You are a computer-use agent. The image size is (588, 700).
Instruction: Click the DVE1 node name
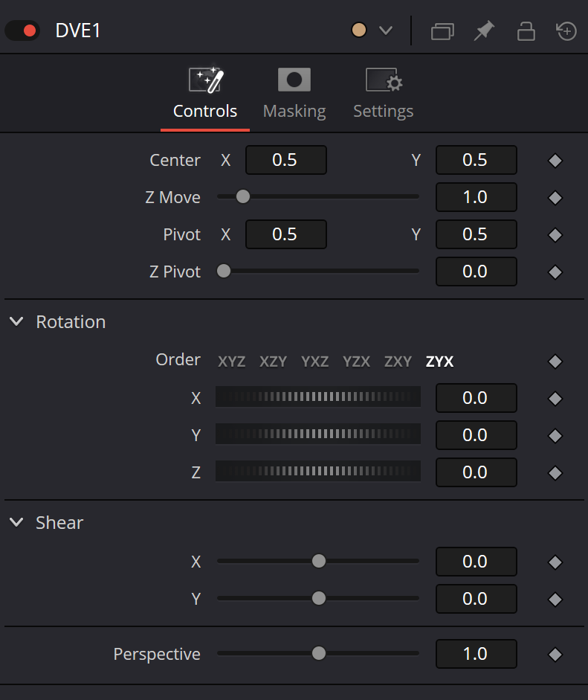[x=77, y=30]
